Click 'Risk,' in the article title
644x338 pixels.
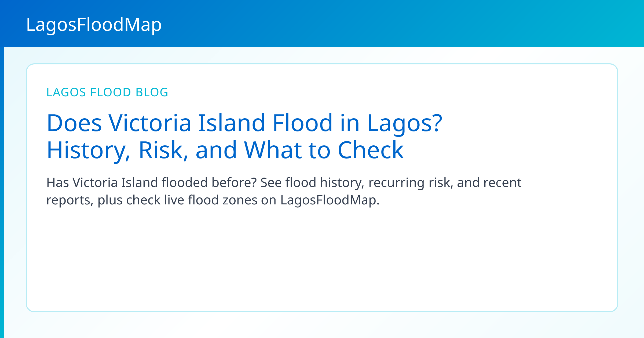(163, 150)
